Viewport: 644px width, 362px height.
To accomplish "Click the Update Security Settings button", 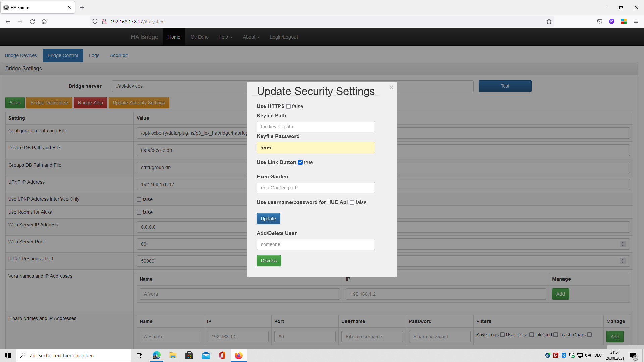I will click(x=139, y=103).
